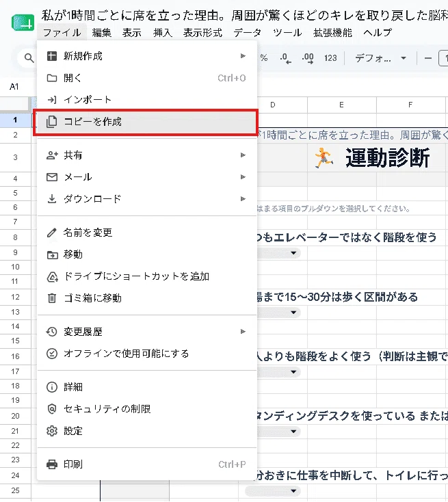Click the offline check-circle icon
The width and height of the screenshot is (448, 502).
click(x=52, y=354)
